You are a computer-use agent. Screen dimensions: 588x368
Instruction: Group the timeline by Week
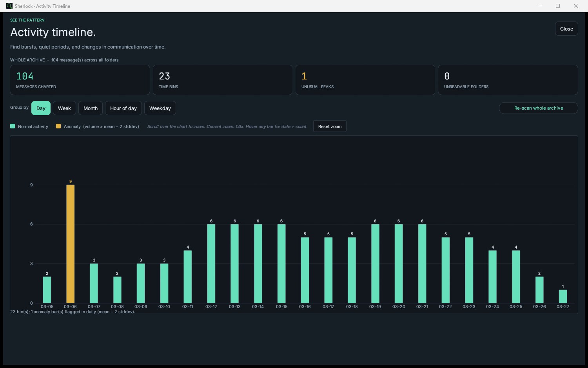tap(64, 108)
